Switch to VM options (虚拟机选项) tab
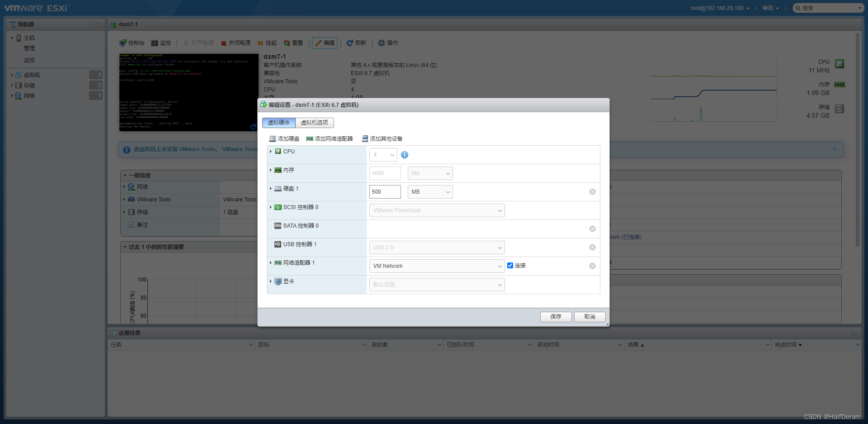Viewport: 868px width, 424px height. click(315, 123)
